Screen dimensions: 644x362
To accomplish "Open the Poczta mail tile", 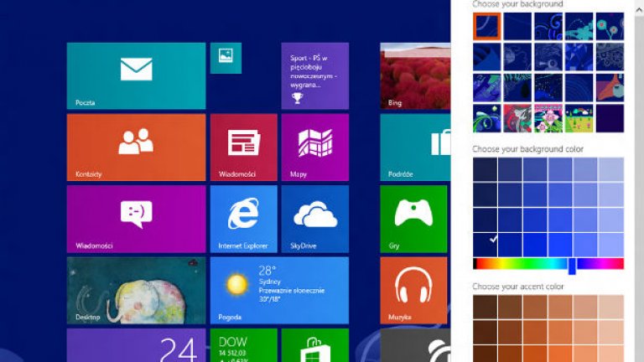I will [136, 76].
